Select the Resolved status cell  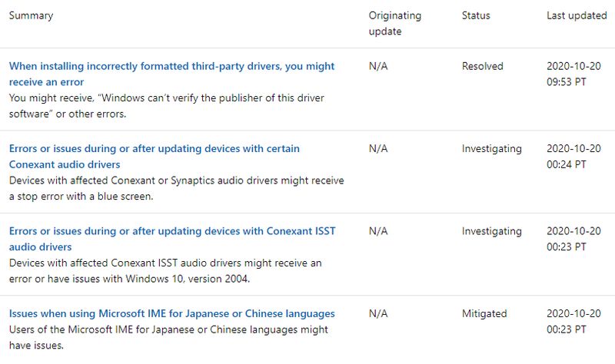point(483,66)
